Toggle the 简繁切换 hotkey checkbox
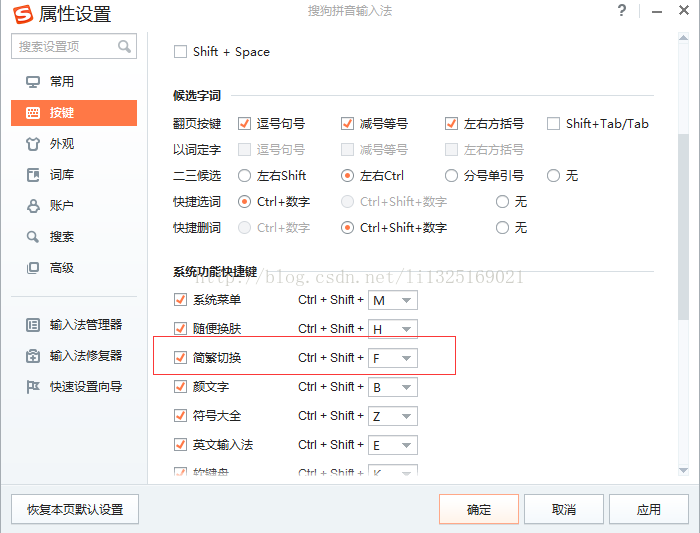The height and width of the screenshot is (533, 700). coord(180,358)
